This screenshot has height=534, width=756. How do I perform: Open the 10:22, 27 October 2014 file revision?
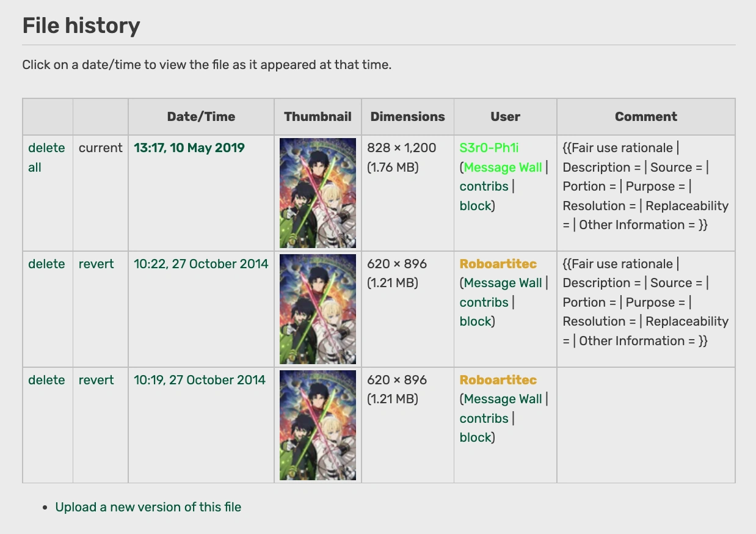click(x=200, y=264)
